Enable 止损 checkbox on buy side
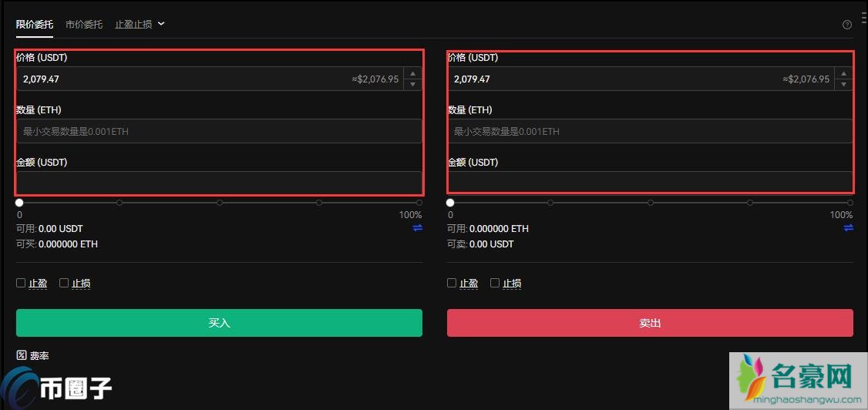Viewport: 868px width, 410px height. [64, 283]
